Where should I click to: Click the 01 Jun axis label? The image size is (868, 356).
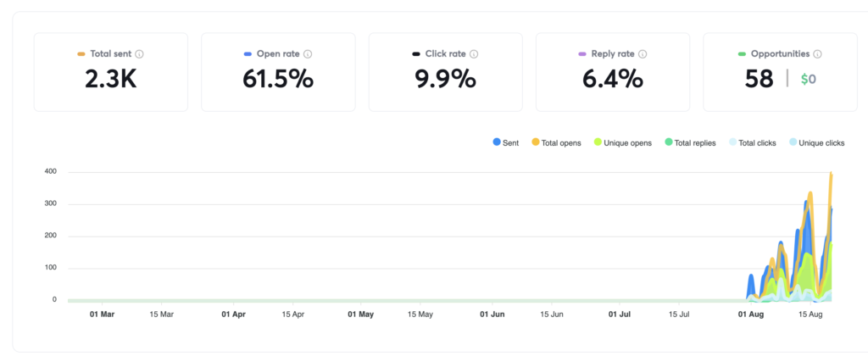point(492,314)
